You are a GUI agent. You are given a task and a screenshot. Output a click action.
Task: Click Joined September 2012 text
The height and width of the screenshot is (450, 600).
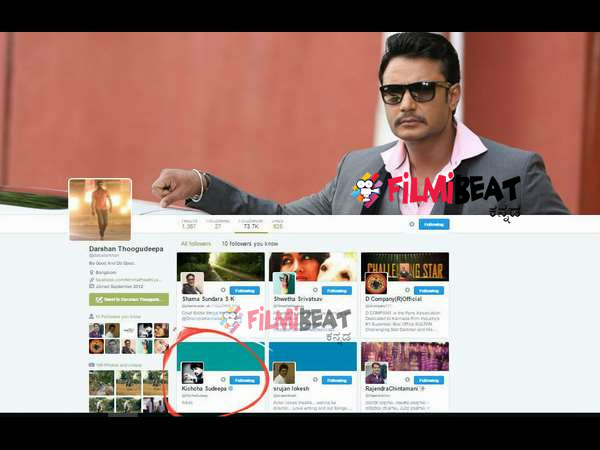tap(119, 286)
